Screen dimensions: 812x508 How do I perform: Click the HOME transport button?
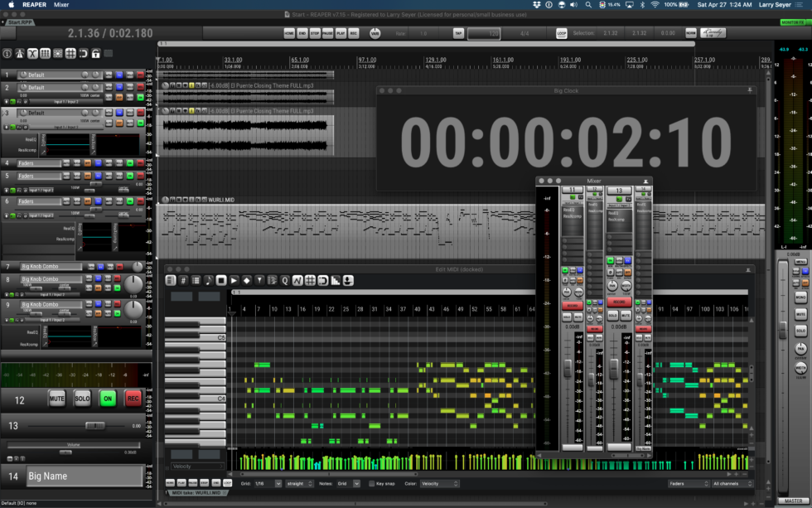click(288, 33)
